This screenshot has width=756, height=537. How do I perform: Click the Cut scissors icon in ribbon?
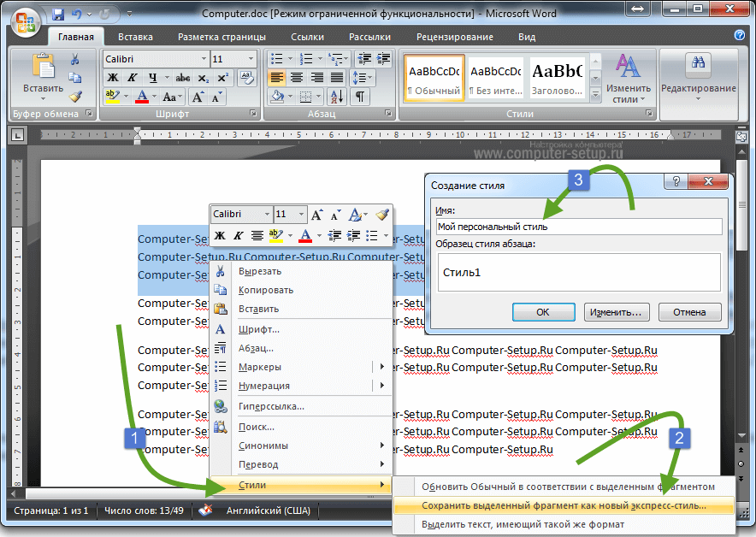(x=74, y=59)
